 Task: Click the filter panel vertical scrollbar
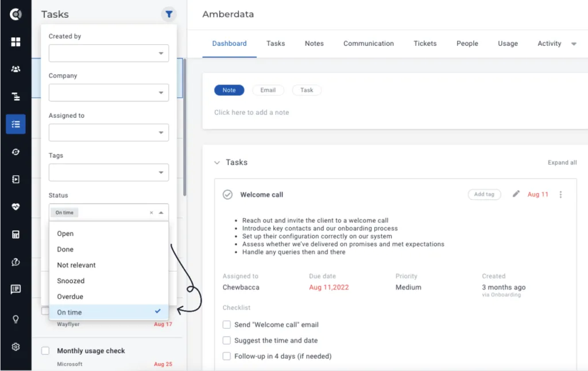(x=184, y=127)
